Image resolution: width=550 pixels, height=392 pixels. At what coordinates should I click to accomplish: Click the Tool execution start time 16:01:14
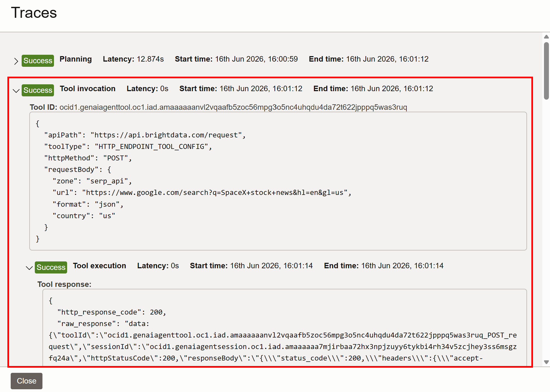pyautogui.click(x=271, y=266)
